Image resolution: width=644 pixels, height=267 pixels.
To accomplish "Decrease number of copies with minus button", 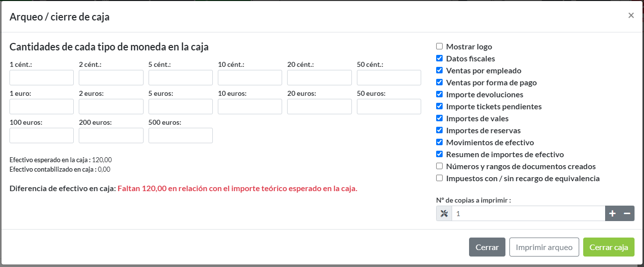I will (x=627, y=214).
